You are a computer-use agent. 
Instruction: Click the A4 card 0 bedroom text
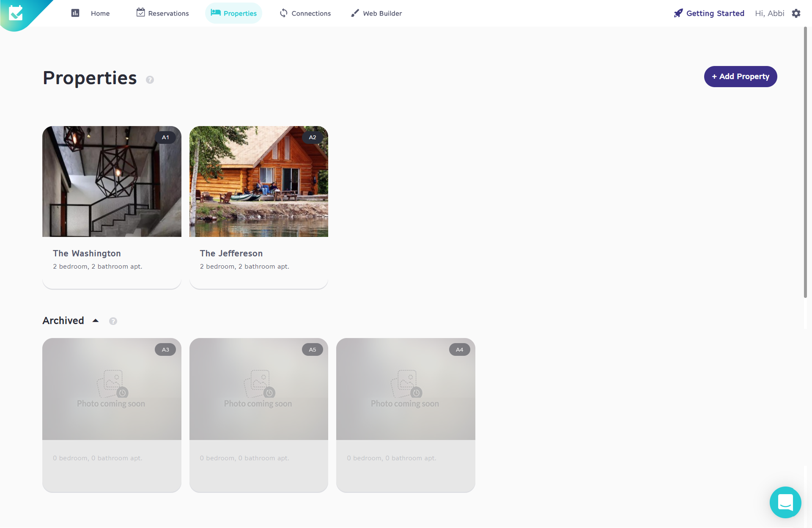392,458
